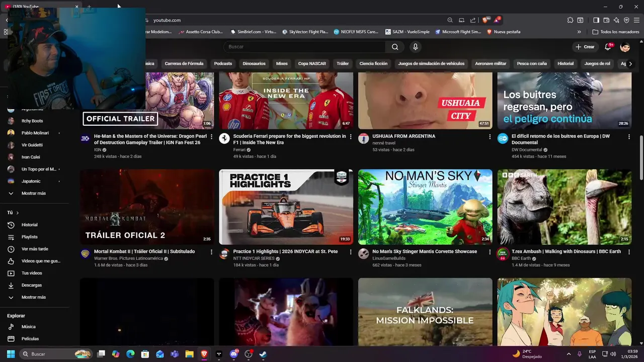
Task: Open the YouTube account avatar menu
Action: (x=625, y=47)
